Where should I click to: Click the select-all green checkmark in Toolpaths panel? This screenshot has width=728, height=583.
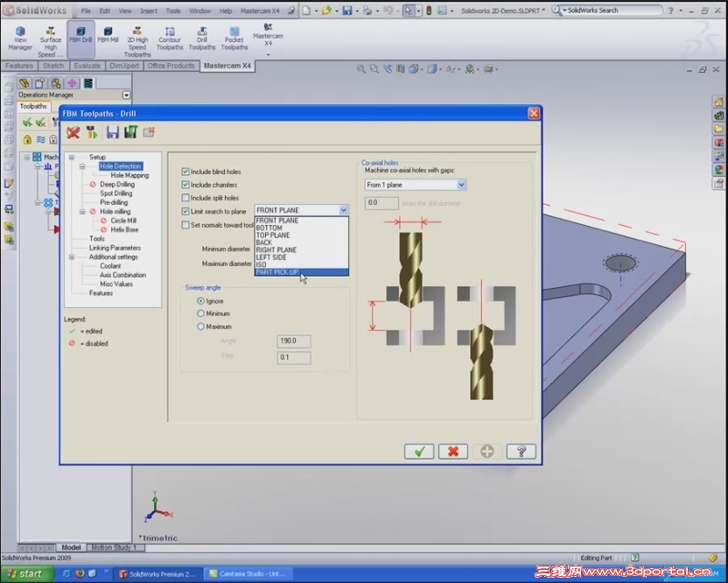coord(27,123)
